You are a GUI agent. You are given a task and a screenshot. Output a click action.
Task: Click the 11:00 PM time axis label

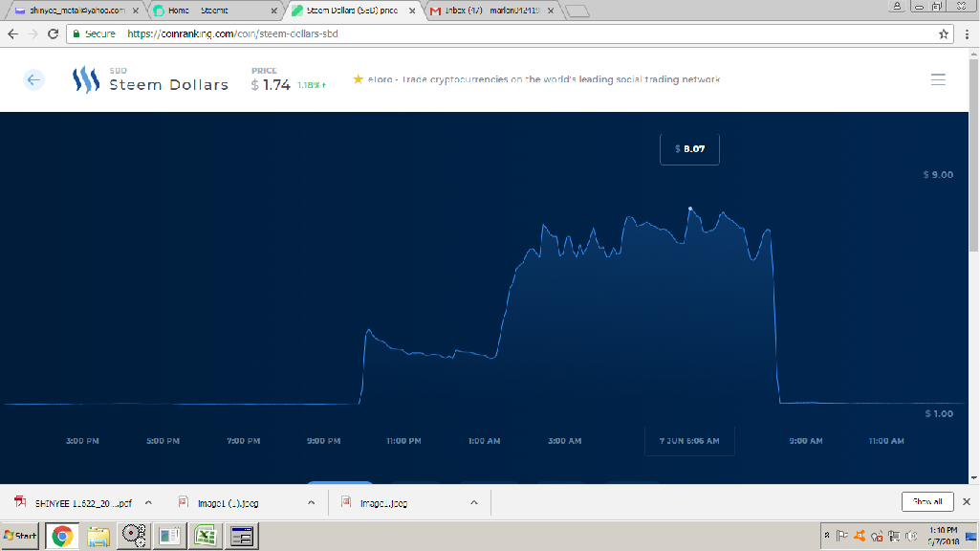click(x=403, y=441)
